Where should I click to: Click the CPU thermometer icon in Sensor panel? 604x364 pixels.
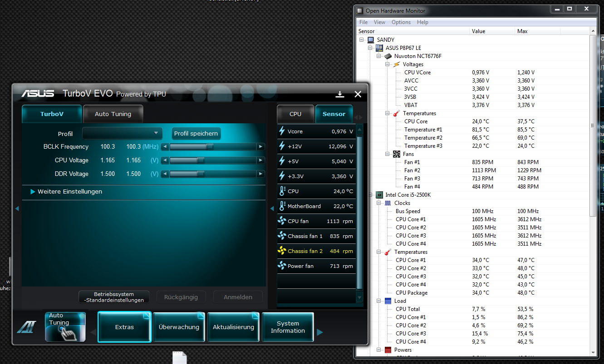point(282,191)
